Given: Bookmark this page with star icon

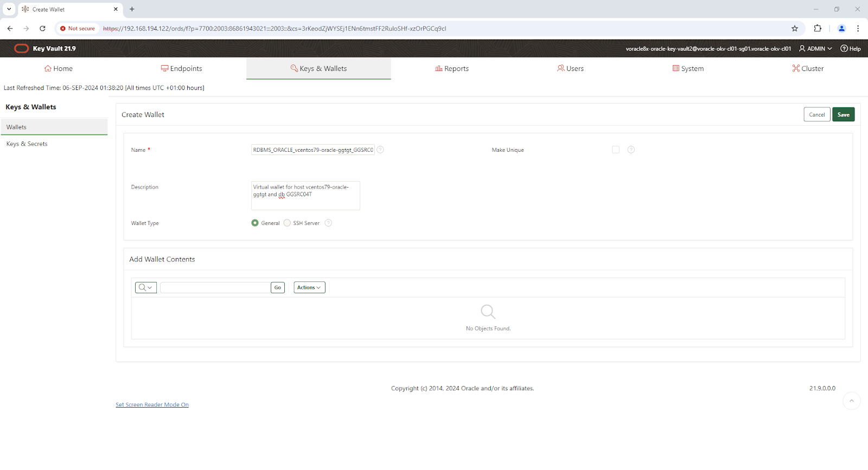Looking at the screenshot, I should click(795, 28).
